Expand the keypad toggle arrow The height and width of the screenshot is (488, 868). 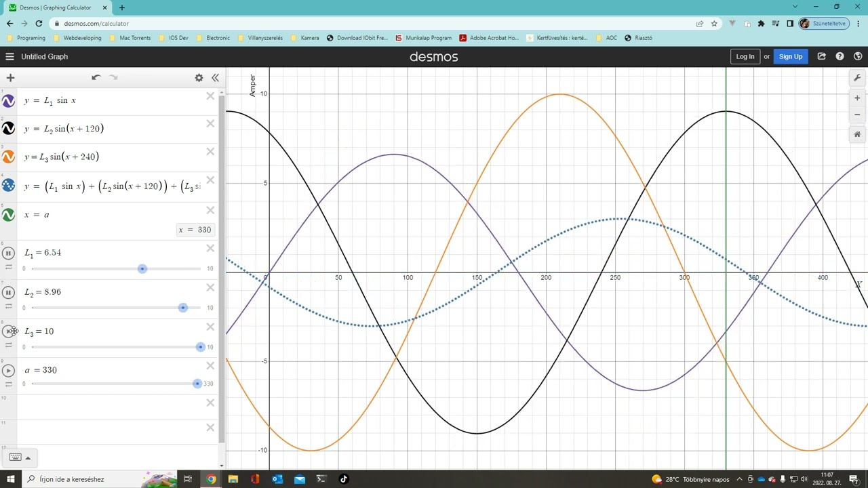(x=28, y=457)
